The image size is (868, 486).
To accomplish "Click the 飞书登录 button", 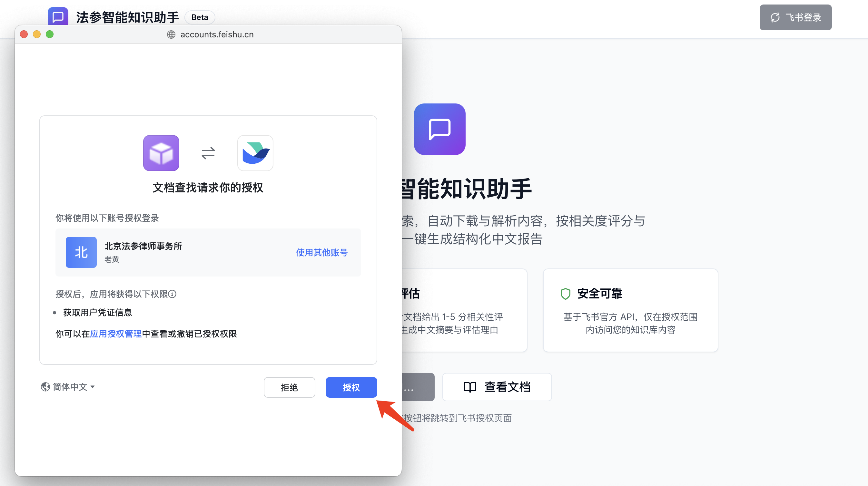I will pos(795,17).
